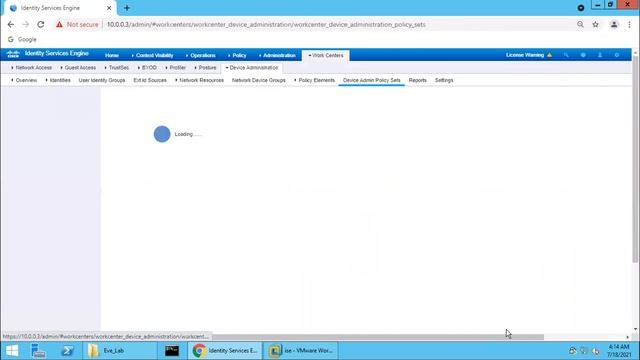Click the taskbar clock and date
Viewport: 640px width, 360px height.
point(618,351)
